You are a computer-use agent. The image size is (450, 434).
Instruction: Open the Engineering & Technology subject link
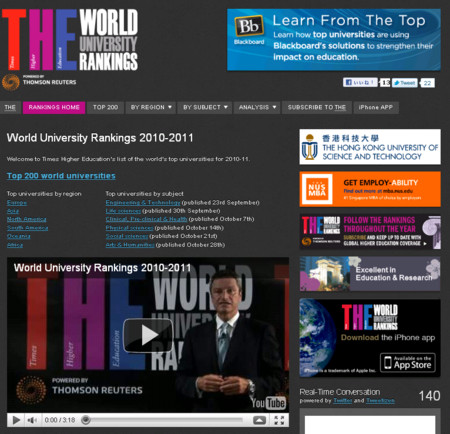coord(143,203)
